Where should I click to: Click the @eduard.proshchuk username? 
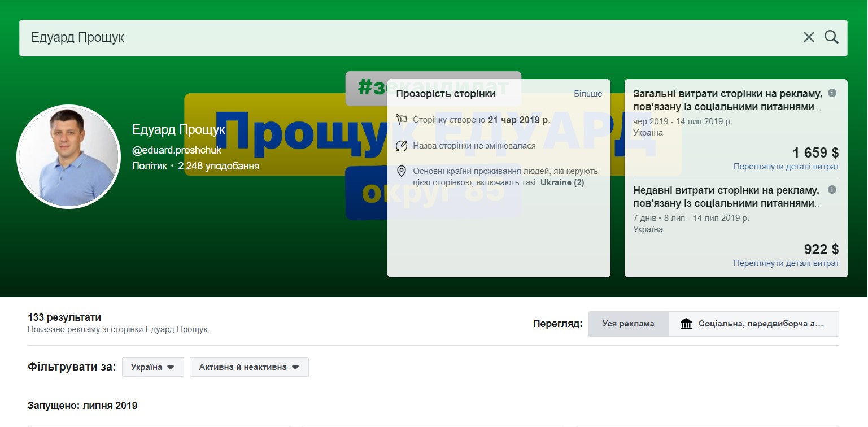point(177,151)
